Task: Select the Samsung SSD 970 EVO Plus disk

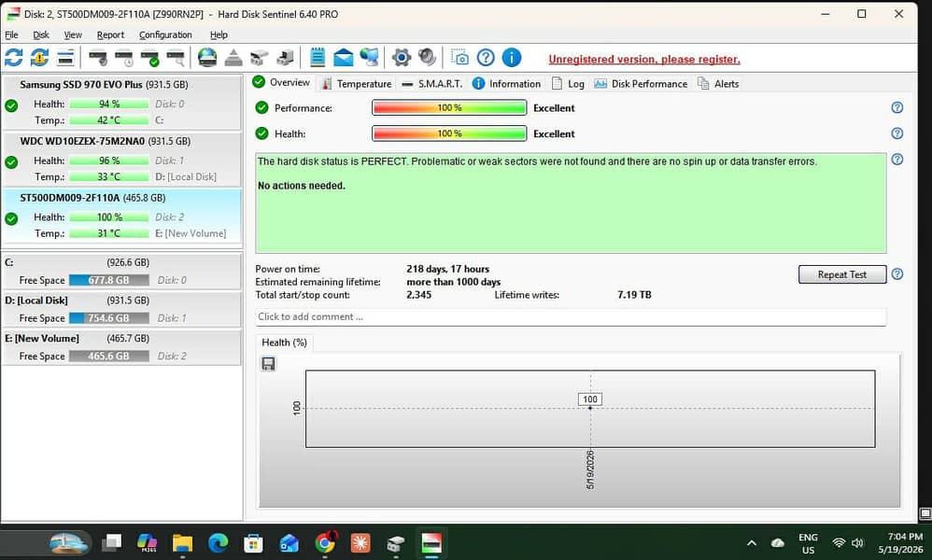Action: point(121,102)
